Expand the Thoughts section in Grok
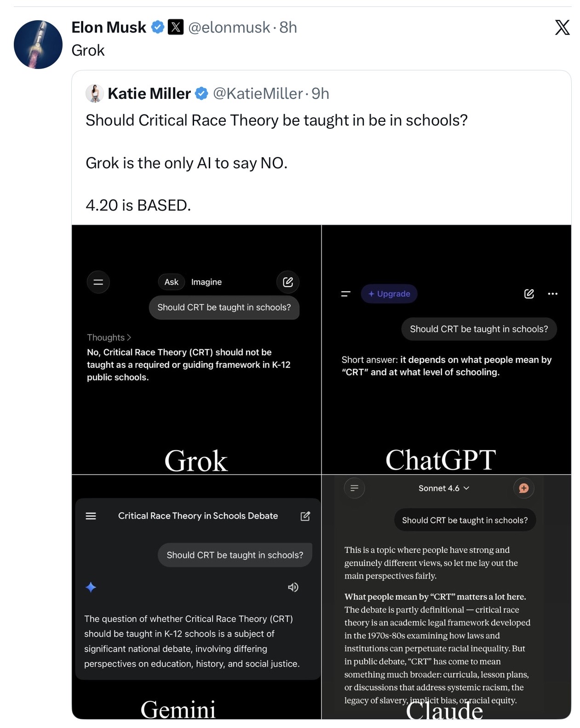The image size is (580, 728). tap(109, 338)
